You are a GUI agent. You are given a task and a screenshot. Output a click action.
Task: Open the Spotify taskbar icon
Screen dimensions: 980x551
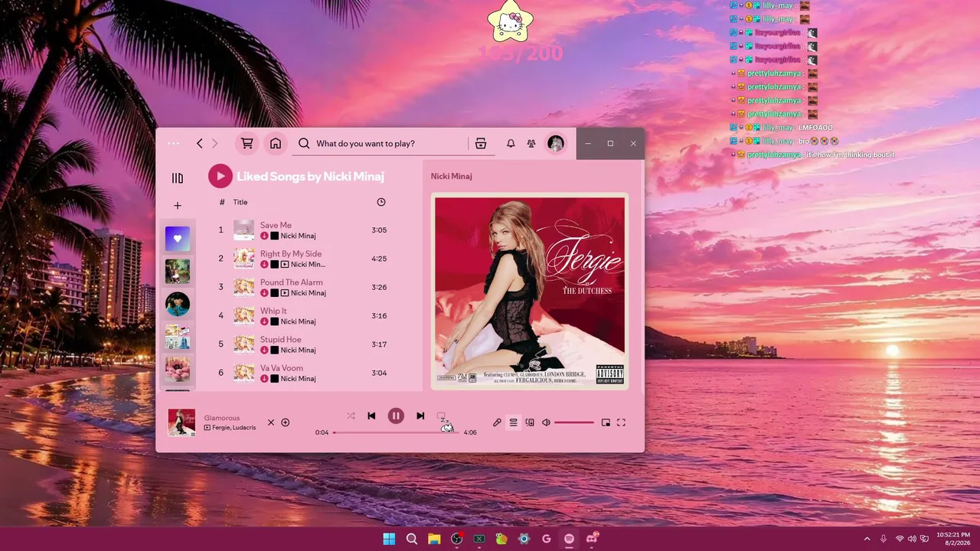(569, 539)
